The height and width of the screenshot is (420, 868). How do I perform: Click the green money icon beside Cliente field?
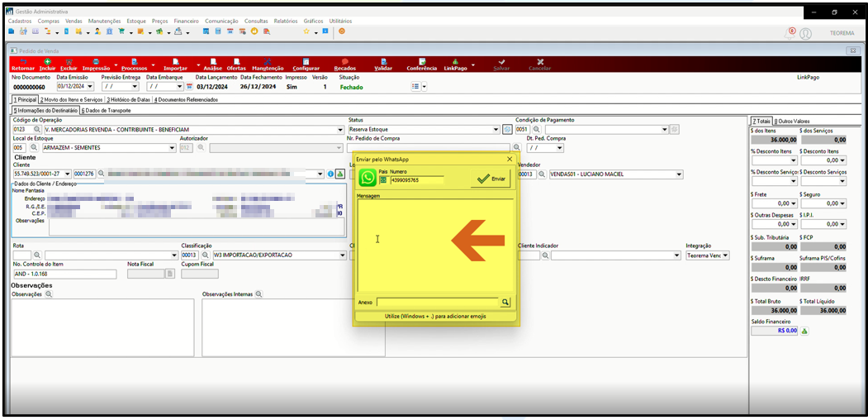click(x=340, y=174)
